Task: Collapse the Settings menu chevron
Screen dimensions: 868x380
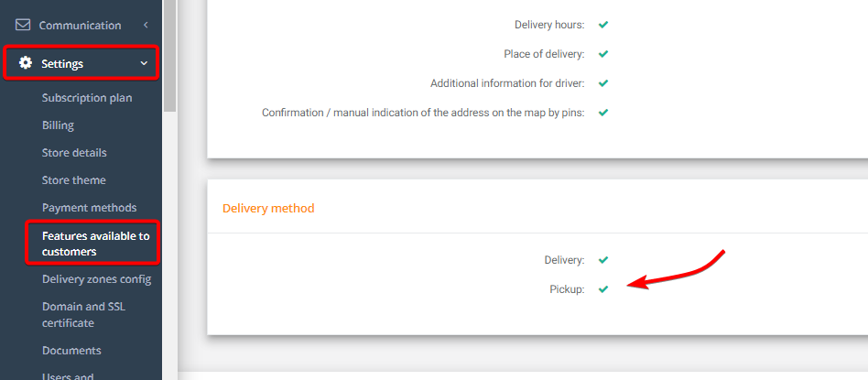Action: click(x=144, y=63)
